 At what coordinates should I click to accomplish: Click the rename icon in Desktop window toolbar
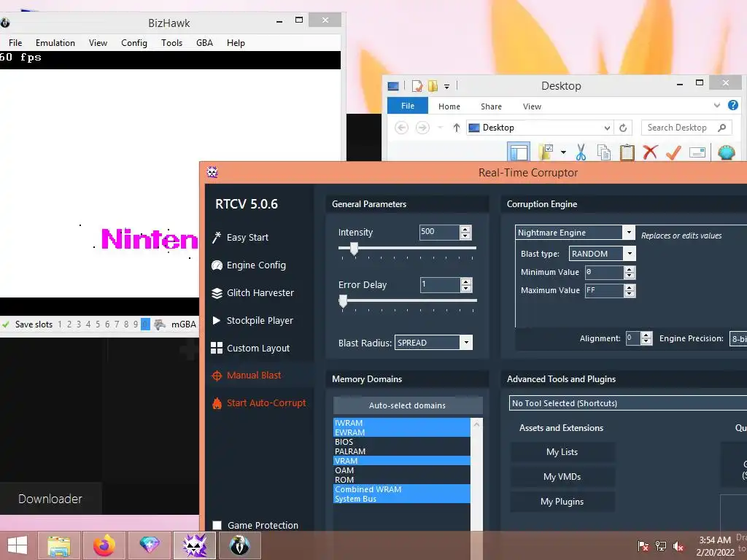(697, 153)
